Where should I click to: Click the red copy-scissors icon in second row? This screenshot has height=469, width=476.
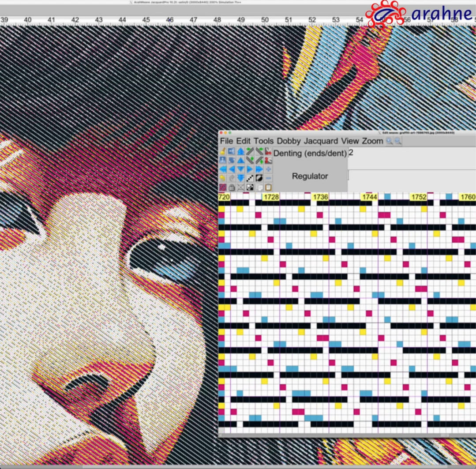[268, 160]
